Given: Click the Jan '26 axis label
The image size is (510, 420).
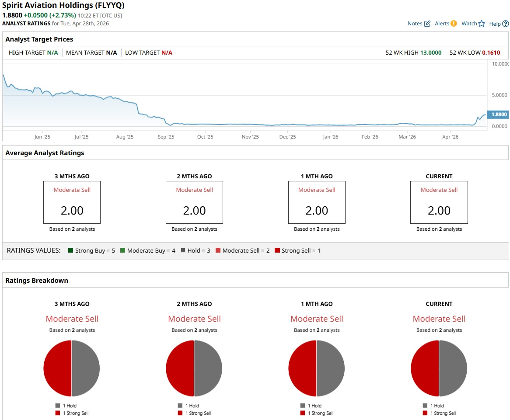Looking at the screenshot, I should coord(331,137).
